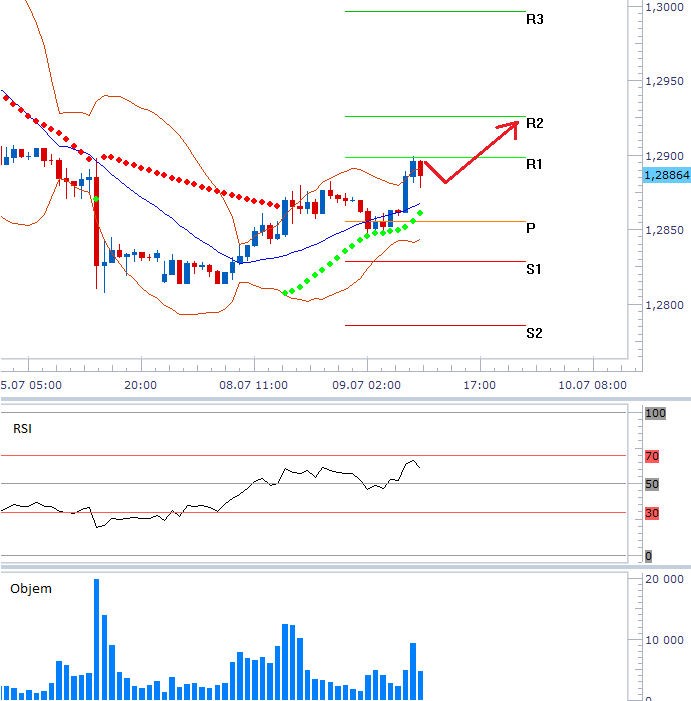This screenshot has height=701, width=691.
Task: Click the tallest volume bar near 20 000
Action: coord(96,639)
